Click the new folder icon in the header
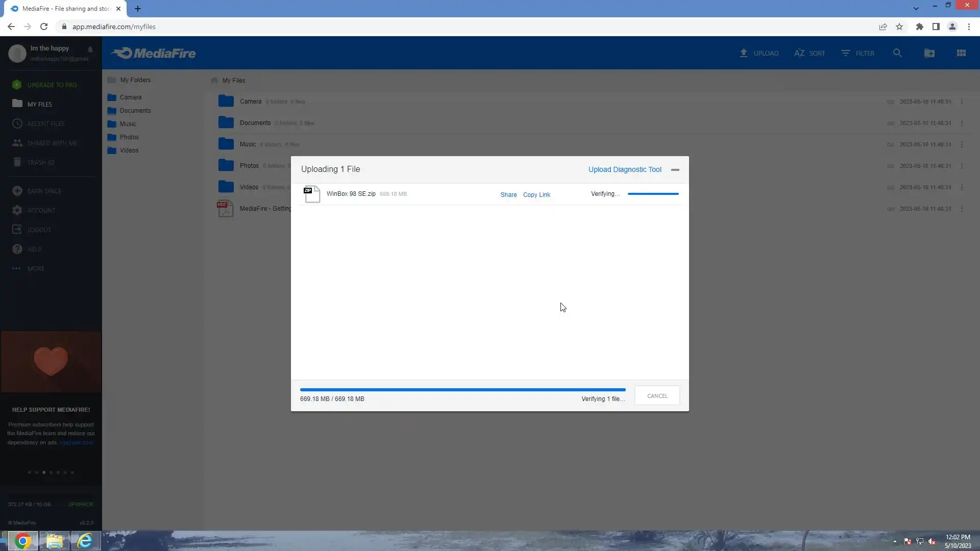Viewport: 980px width, 551px height. coord(929,53)
